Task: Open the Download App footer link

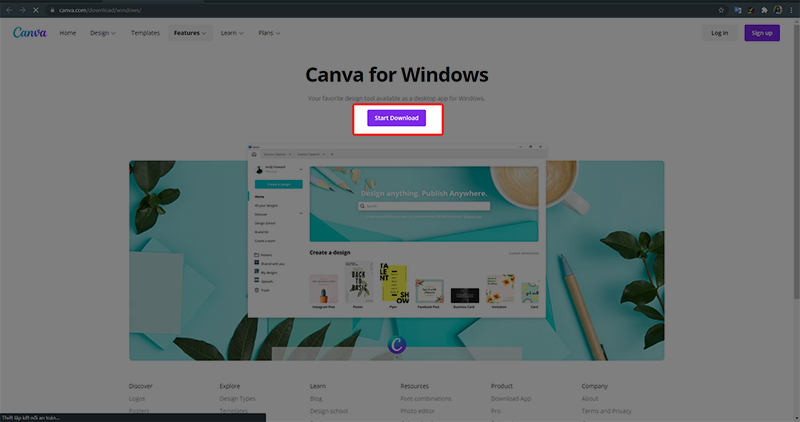Action: 511,398
